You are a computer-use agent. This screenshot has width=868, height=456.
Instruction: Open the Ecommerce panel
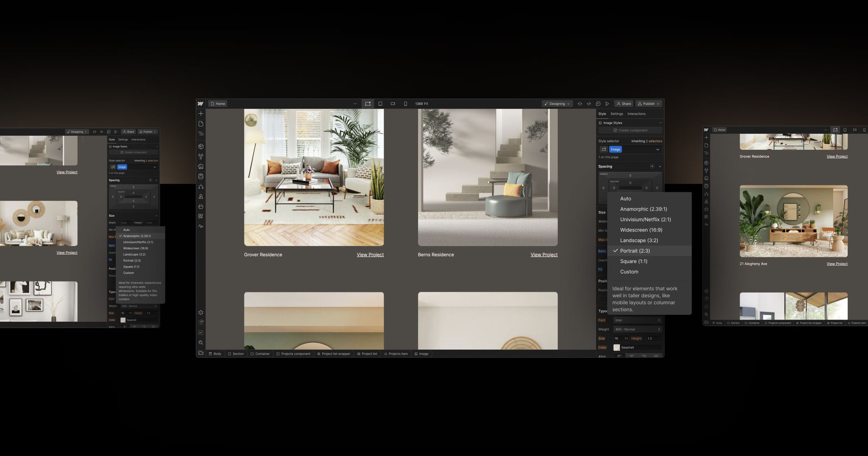pyautogui.click(x=201, y=206)
